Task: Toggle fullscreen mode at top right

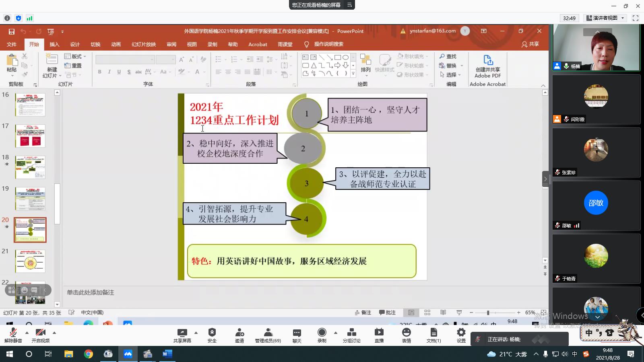Action: coord(636,18)
